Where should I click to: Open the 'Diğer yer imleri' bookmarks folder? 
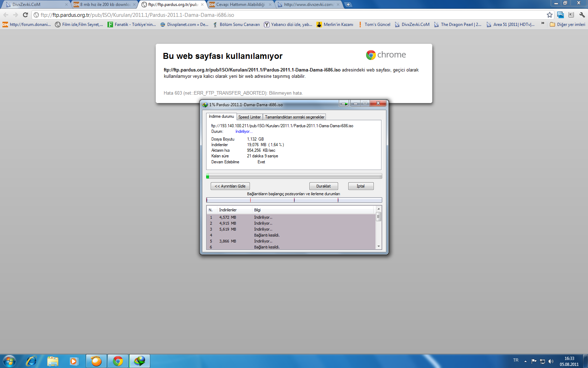[x=567, y=25]
